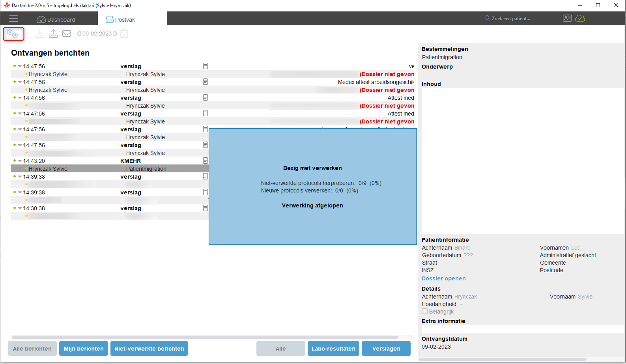Click the toolbar date 09-02-2023
This screenshot has width=626, height=364.
(x=97, y=34)
